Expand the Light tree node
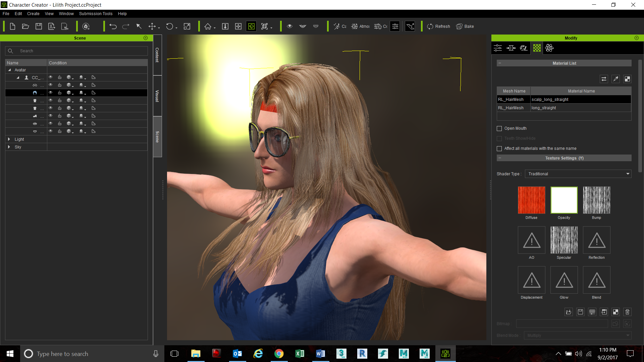The height and width of the screenshot is (362, 644). click(x=9, y=139)
